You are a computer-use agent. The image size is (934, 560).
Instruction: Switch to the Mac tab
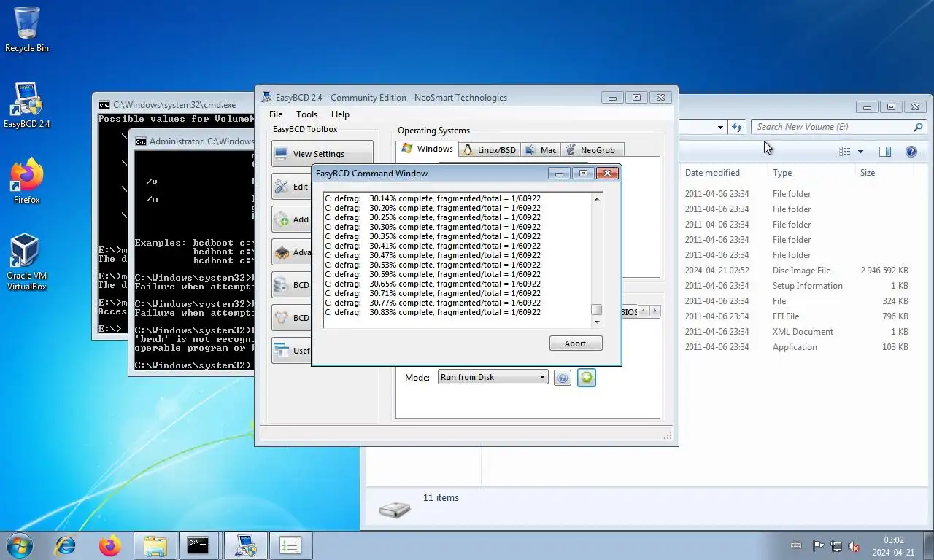click(x=541, y=150)
